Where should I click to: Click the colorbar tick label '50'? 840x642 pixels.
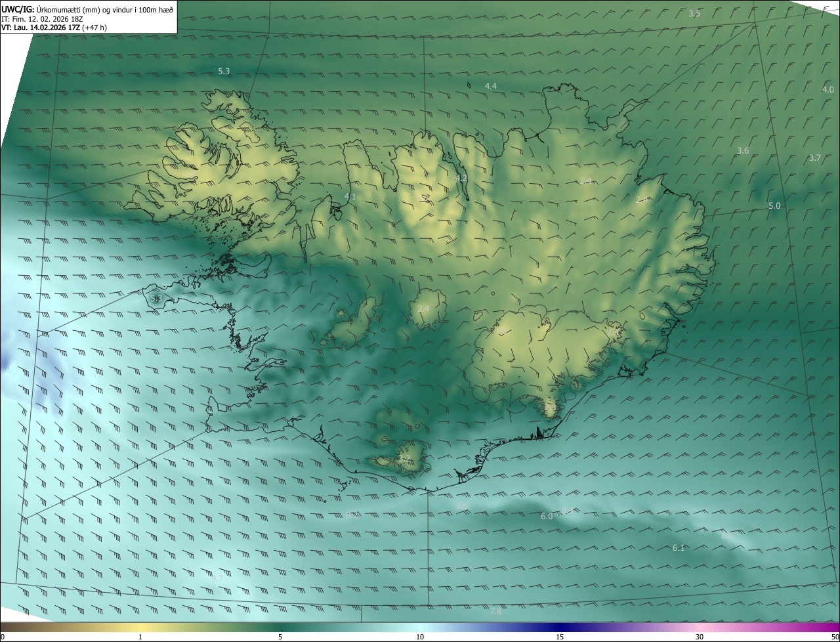tap(835, 637)
